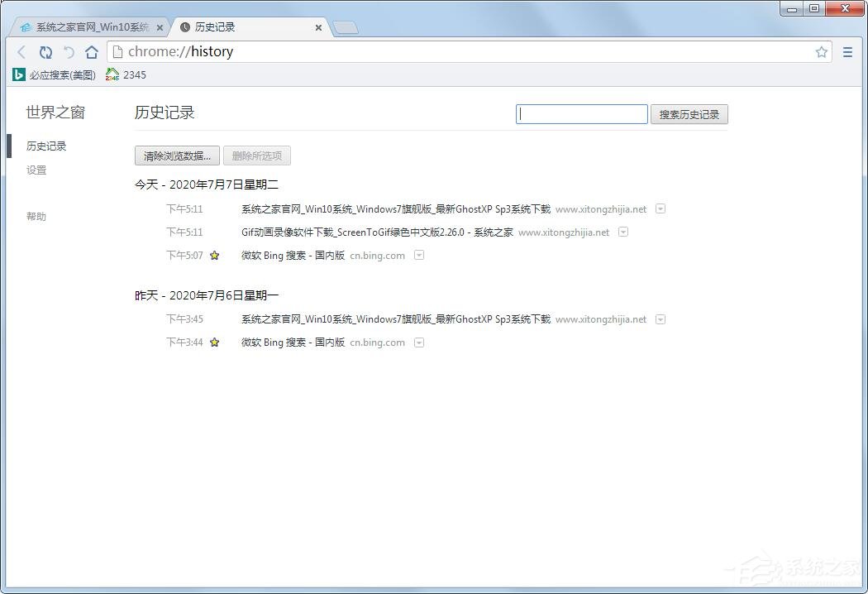Click the star next to yesterday's Bing entry
The height and width of the screenshot is (594, 868).
point(214,342)
